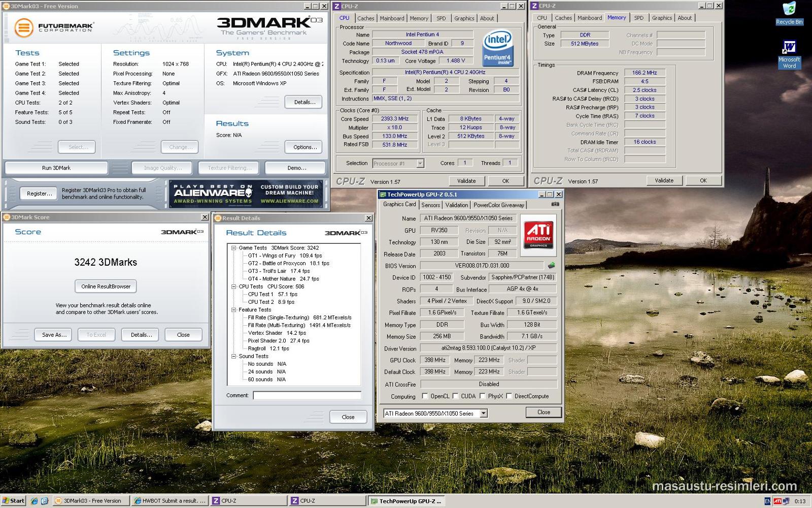This screenshot has height=508, width=812.
Task: Open the Microsoft Word desktop shortcut
Action: click(789, 54)
